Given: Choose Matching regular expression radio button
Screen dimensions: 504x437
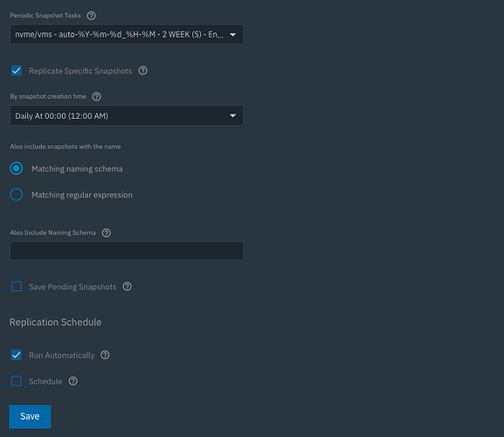Looking at the screenshot, I should [17, 195].
